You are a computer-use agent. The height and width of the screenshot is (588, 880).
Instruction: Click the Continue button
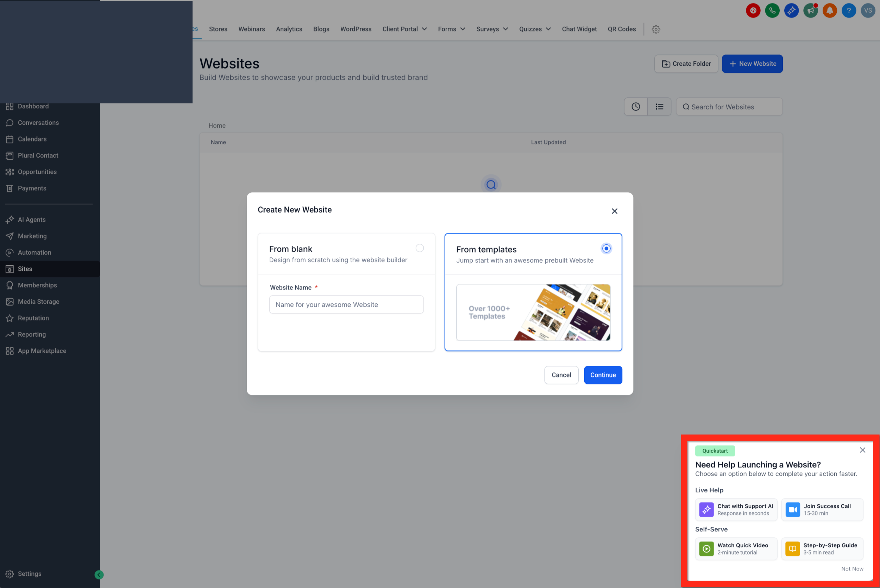603,375
